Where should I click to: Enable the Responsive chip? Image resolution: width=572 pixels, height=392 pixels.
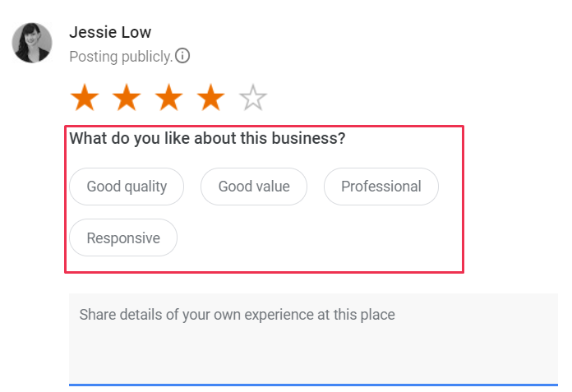point(123,238)
